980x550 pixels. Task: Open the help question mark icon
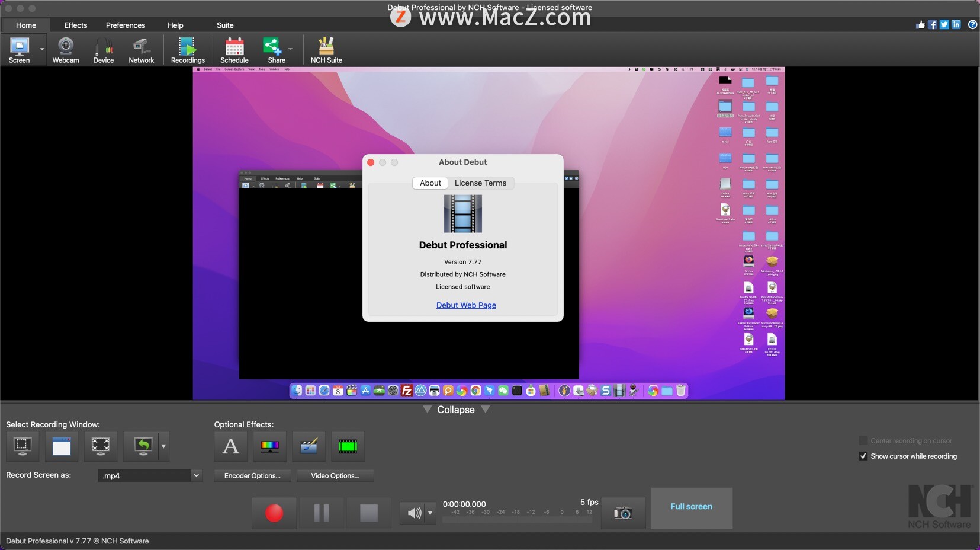(972, 24)
